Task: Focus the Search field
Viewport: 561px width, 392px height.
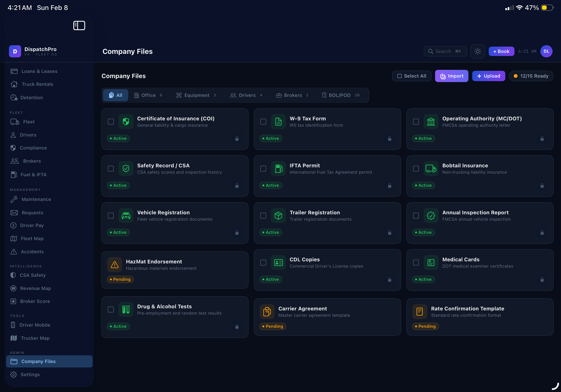Action: coord(445,52)
